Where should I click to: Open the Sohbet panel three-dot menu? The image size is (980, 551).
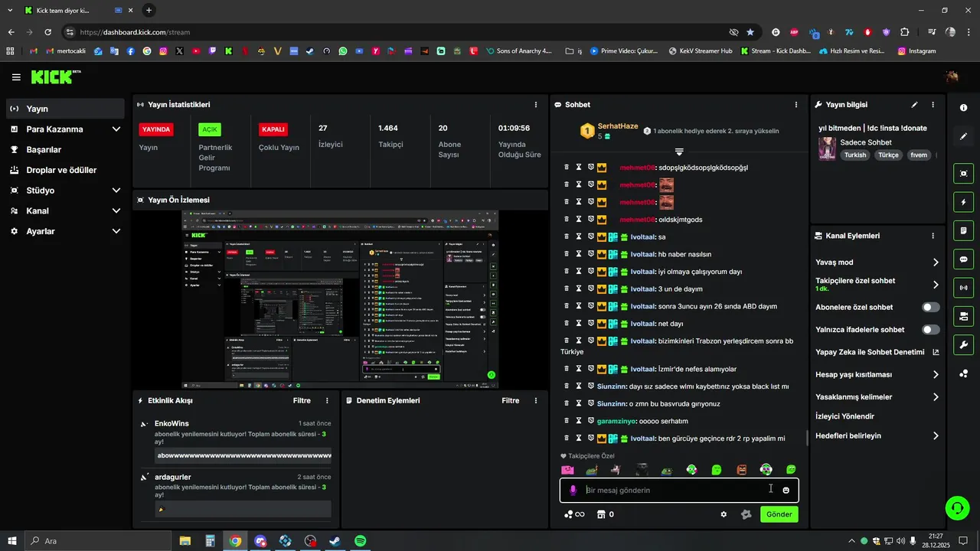click(796, 105)
